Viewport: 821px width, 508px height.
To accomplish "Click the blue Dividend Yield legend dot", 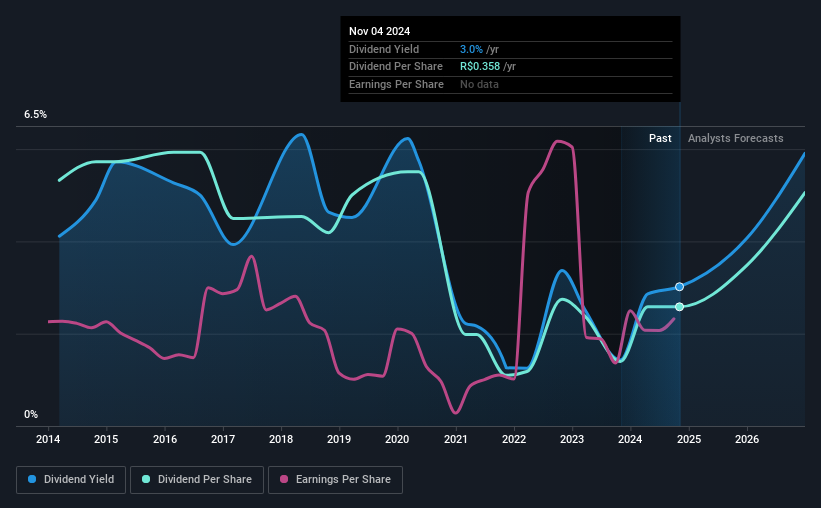I will 32,479.
